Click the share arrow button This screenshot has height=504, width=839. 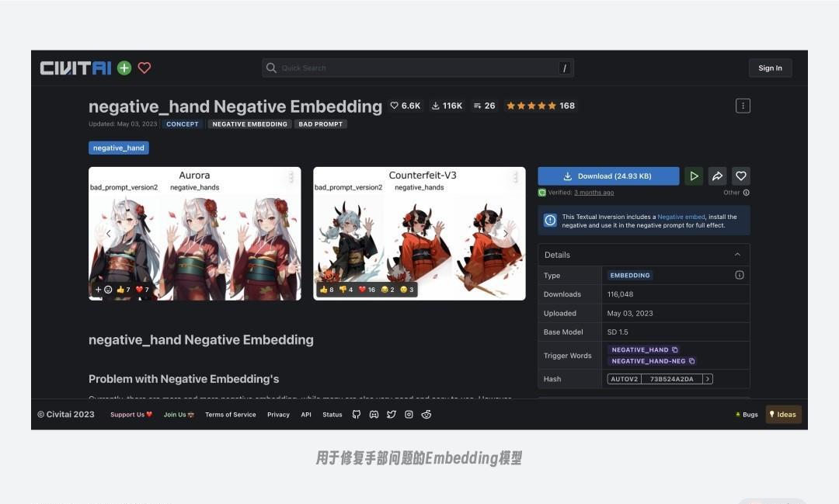[718, 176]
